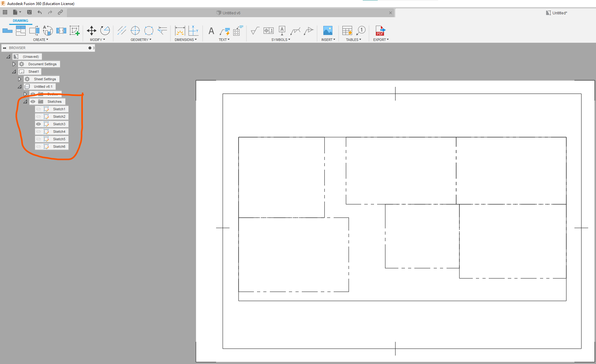This screenshot has height=364, width=596.
Task: Switch to the DRAWING tab
Action: 21,21
